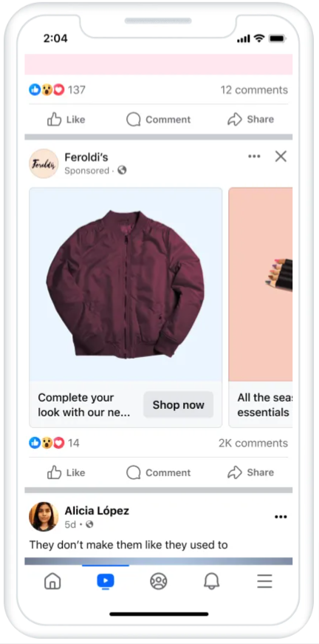
Task: Share the top post
Action: 250,120
